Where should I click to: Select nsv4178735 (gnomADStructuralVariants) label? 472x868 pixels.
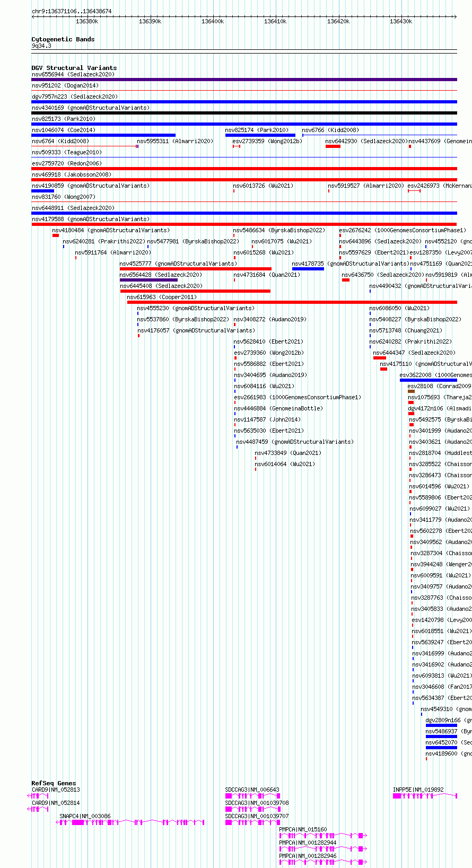[x=351, y=264]
